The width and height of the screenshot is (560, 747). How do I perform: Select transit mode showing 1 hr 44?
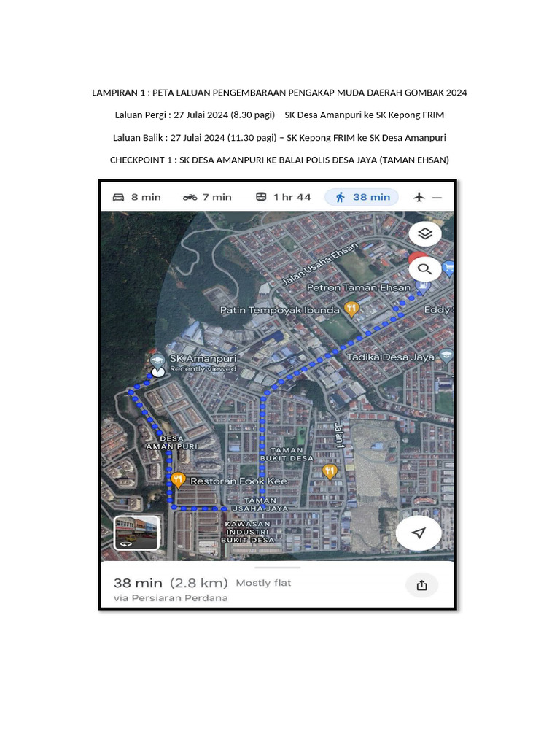click(x=283, y=197)
